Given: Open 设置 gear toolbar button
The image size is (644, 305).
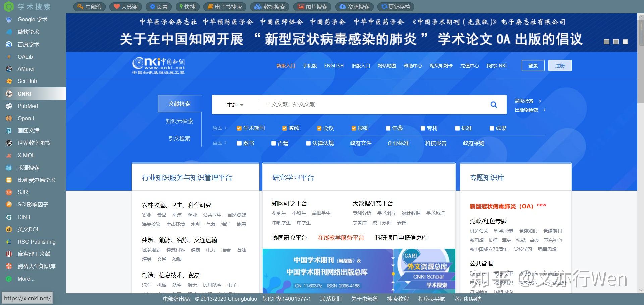Looking at the screenshot, I should click(158, 7).
